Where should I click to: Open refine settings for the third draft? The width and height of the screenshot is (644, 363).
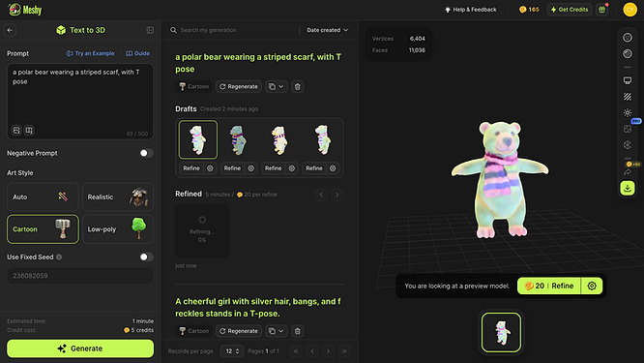pos(292,168)
